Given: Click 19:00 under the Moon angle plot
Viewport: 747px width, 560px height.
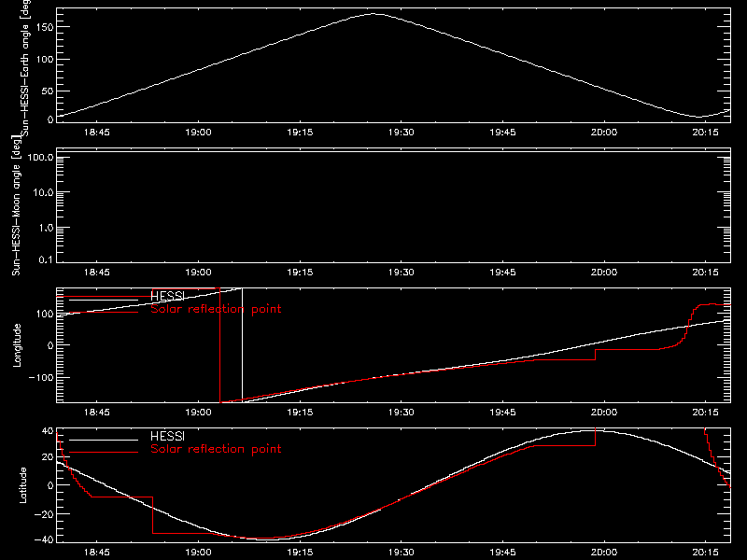Looking at the screenshot, I should tap(198, 273).
